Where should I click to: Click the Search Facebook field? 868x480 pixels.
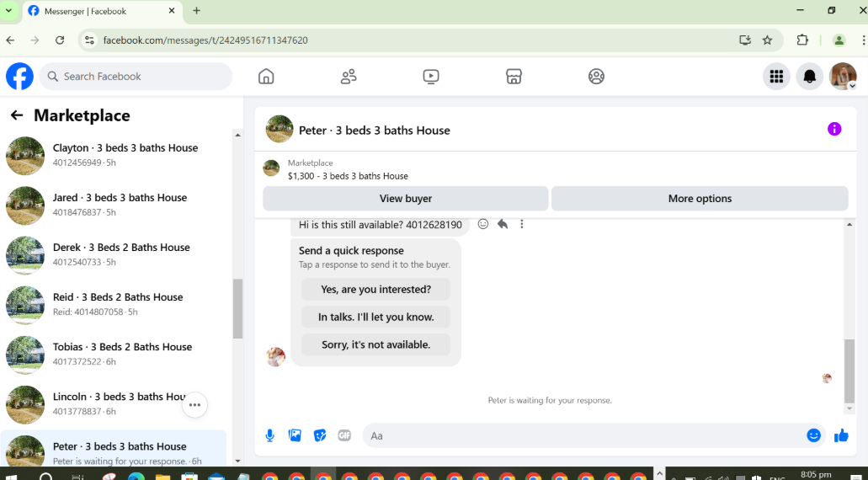pos(136,77)
